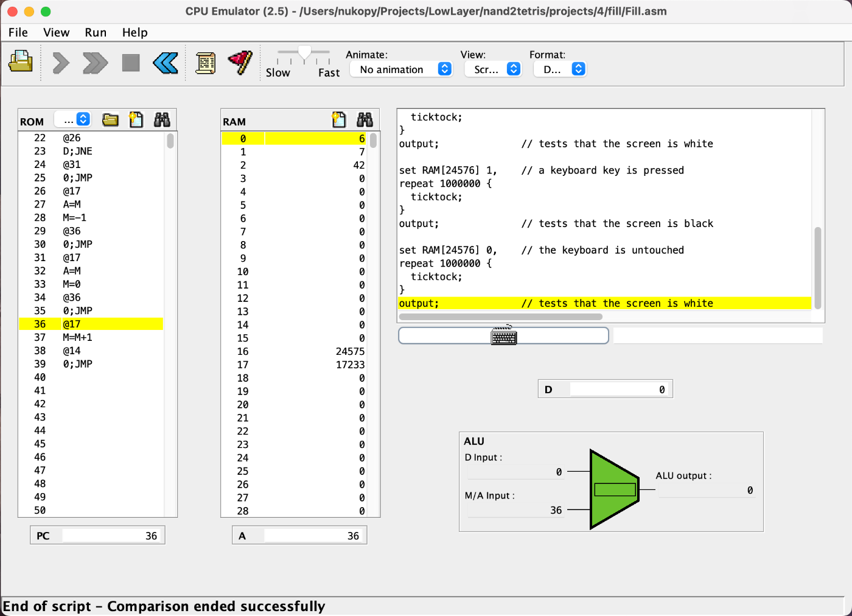The height and width of the screenshot is (616, 852).
Task: Select ROM row 29 '@36'
Action: point(91,231)
